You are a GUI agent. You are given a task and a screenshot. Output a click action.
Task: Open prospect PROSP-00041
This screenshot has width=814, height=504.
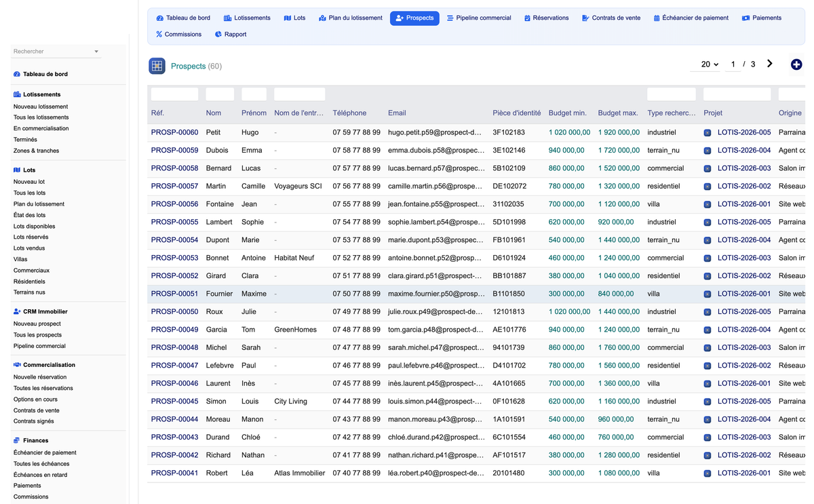pyautogui.click(x=175, y=473)
